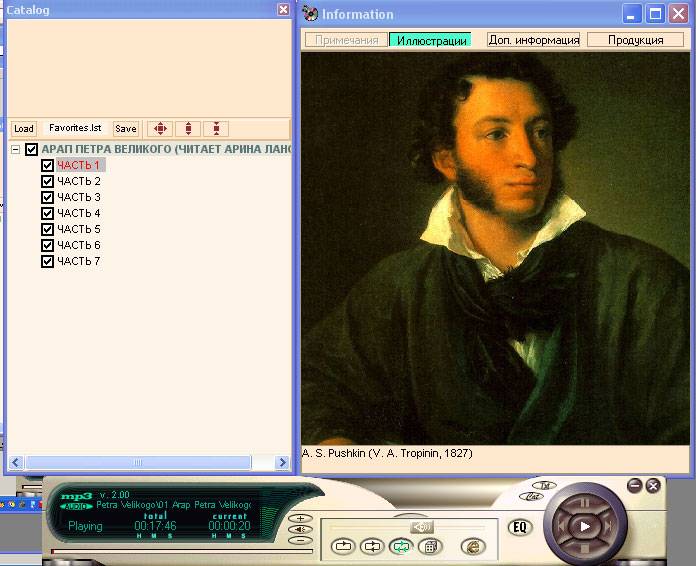Click the Cat catalog oval button on the player
696x566 pixels.
[531, 496]
